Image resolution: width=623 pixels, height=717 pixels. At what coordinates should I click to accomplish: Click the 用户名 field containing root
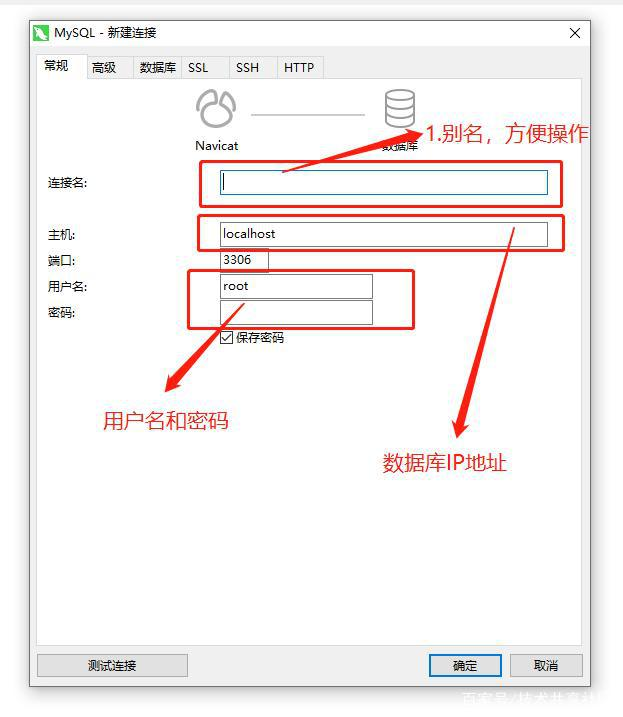coord(296,286)
